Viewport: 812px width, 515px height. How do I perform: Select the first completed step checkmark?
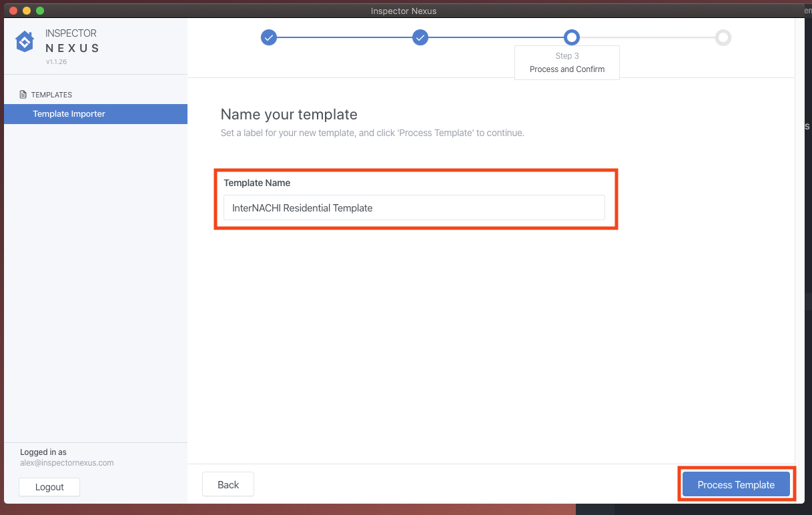[x=268, y=37]
